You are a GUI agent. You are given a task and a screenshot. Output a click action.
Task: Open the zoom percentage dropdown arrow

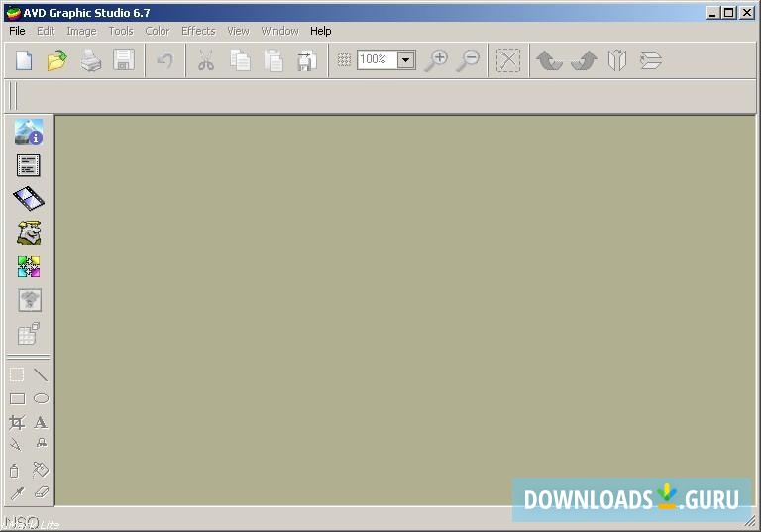pos(406,60)
